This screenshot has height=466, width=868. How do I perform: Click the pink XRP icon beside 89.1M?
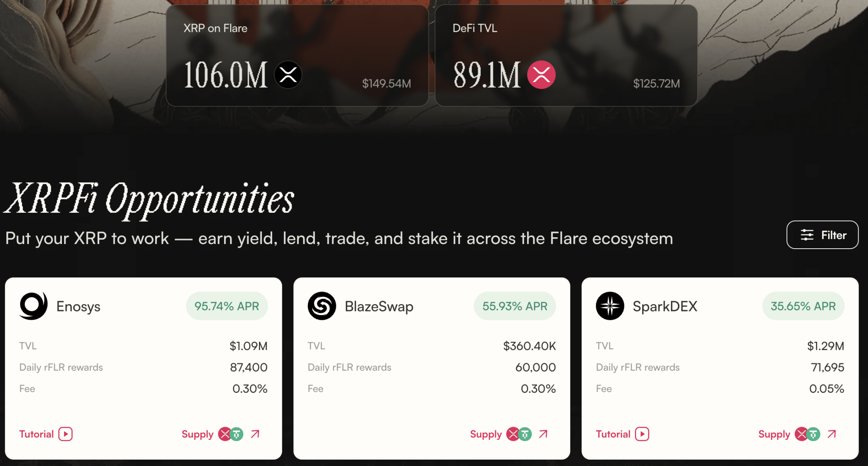point(543,75)
